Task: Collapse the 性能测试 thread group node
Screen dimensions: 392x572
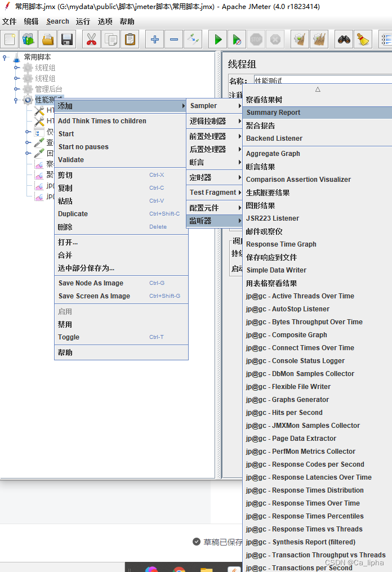Action: tap(16, 100)
